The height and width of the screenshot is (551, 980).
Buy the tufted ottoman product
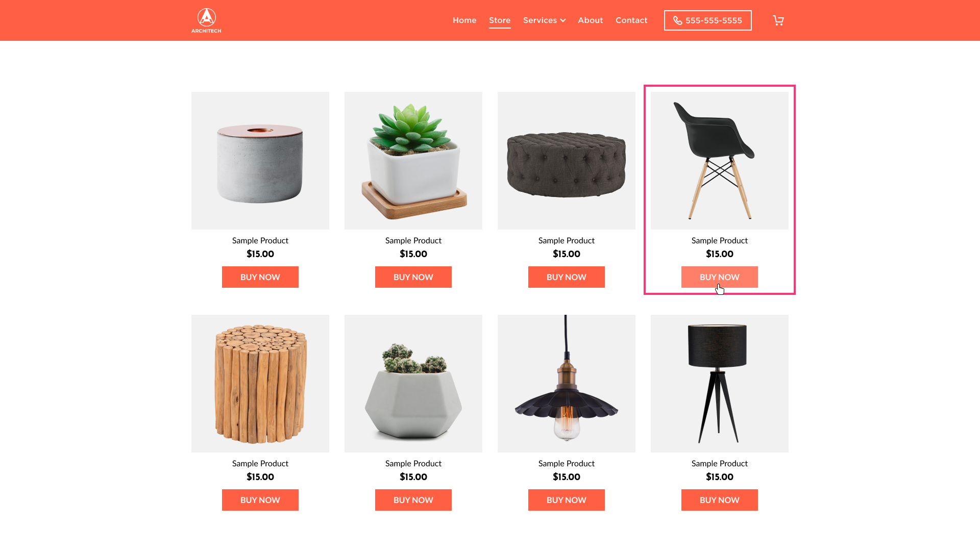(x=567, y=277)
